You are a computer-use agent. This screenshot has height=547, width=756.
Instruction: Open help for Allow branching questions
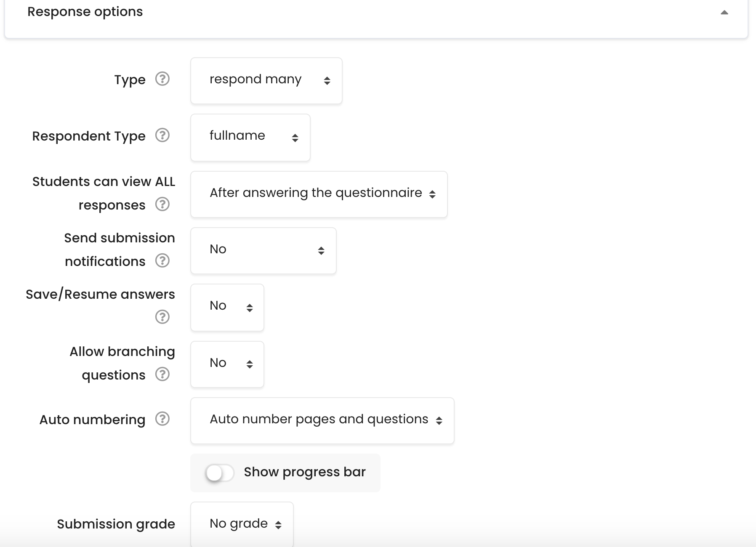click(x=162, y=374)
